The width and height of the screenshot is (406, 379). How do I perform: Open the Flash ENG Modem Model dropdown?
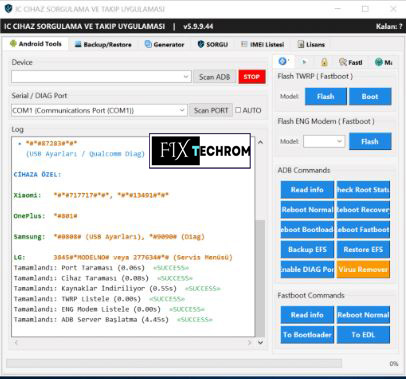pyautogui.click(x=339, y=141)
